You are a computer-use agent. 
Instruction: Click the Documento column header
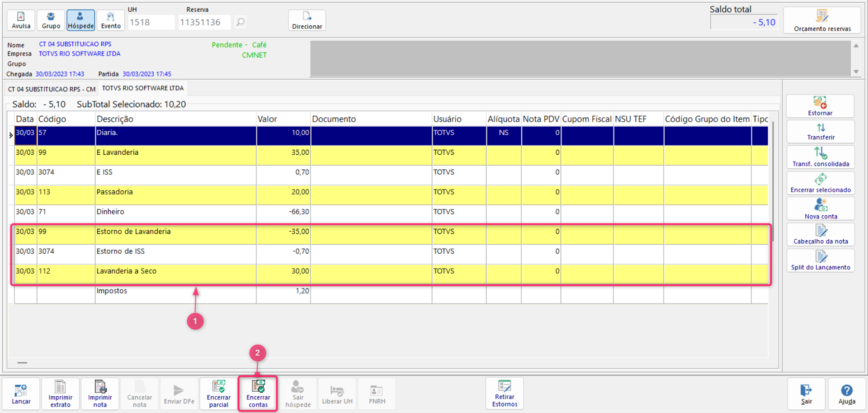pos(371,119)
